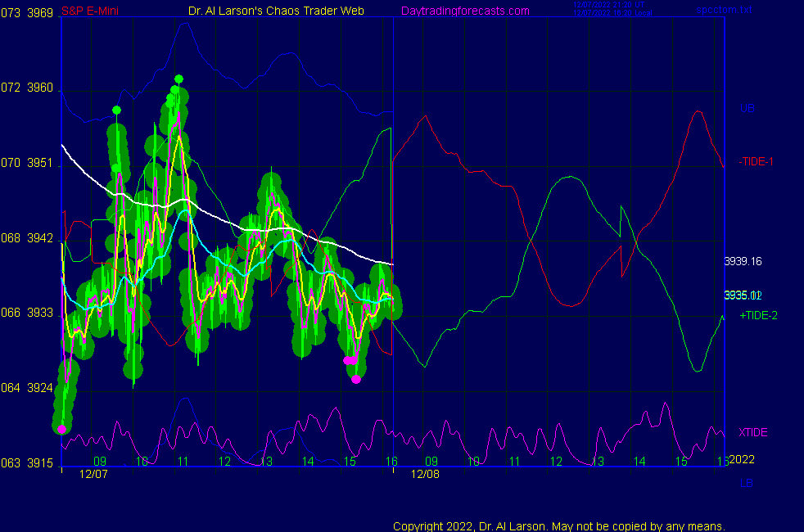Click the '12' hour label of 12/07 session

[224, 462]
